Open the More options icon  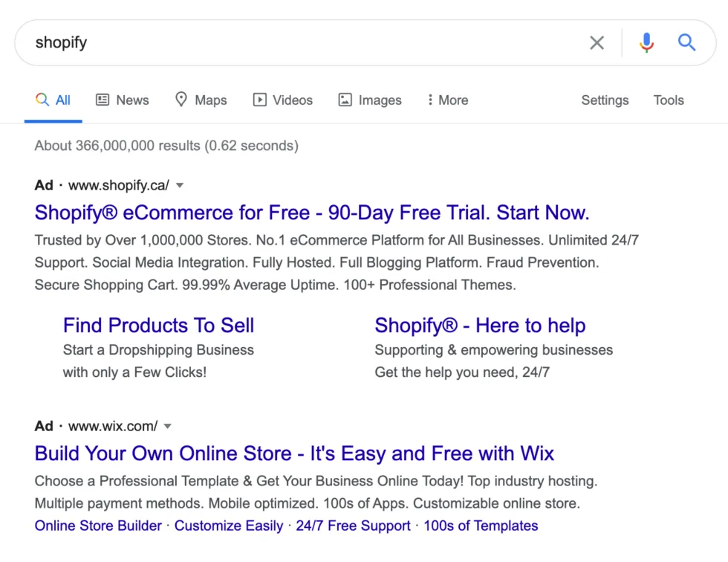point(430,100)
